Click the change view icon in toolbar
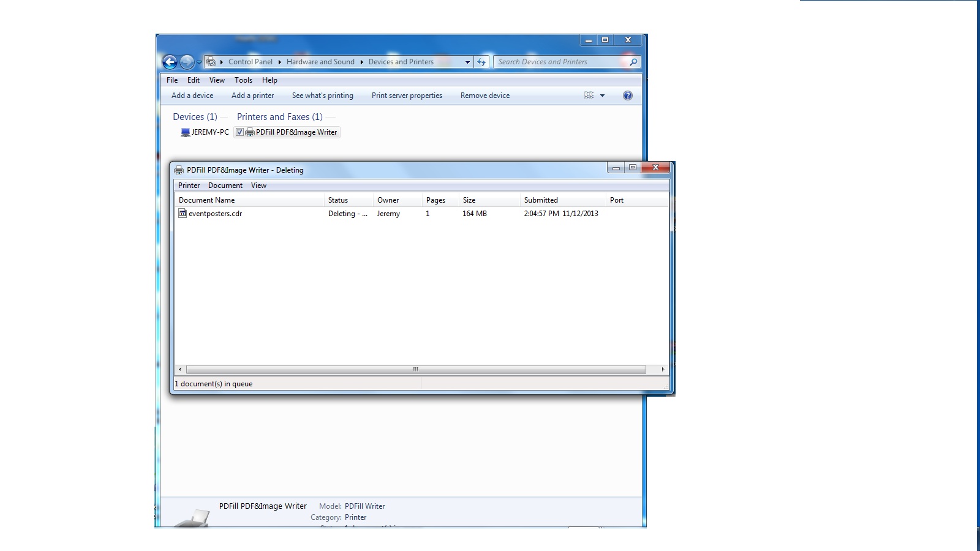Viewport: 980px width, 551px height. click(589, 96)
